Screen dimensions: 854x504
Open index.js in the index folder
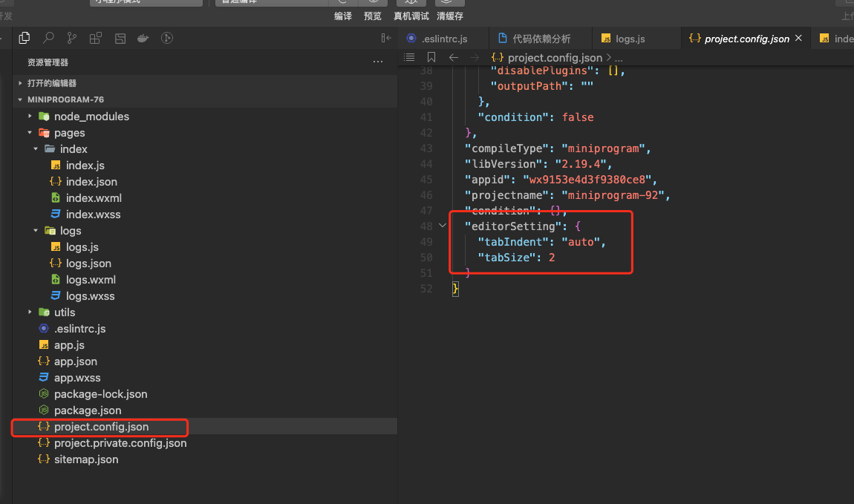click(85, 166)
